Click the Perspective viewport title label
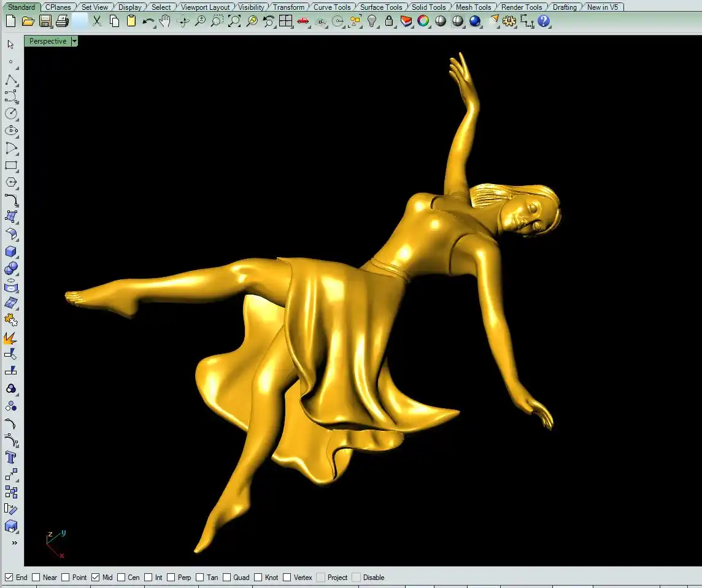This screenshot has width=702, height=588. click(48, 41)
